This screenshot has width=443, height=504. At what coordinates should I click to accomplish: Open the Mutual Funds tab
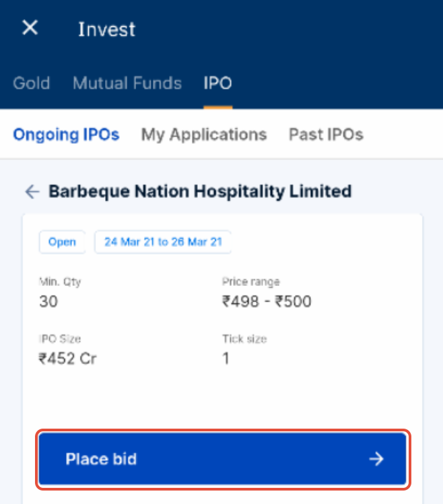coord(127,83)
